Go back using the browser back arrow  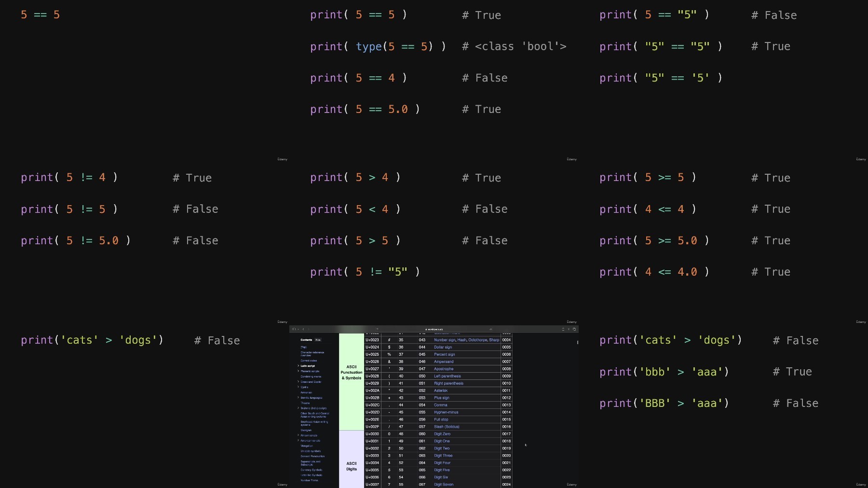click(x=303, y=329)
